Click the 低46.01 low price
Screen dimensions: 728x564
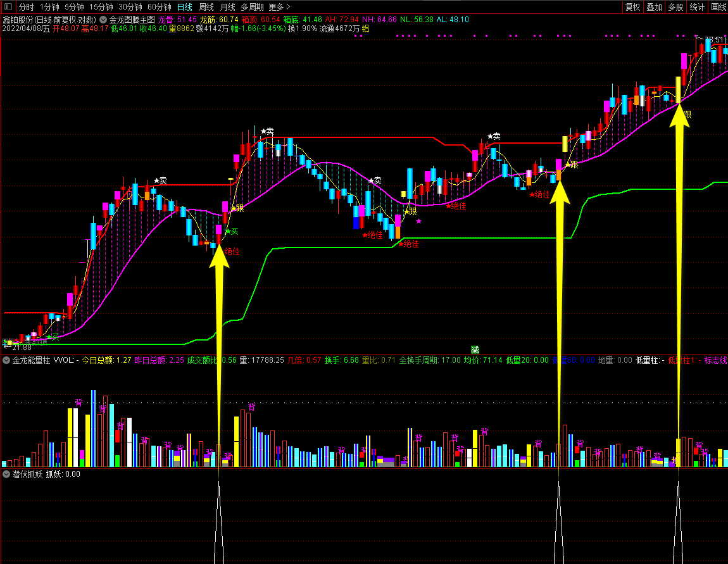coord(124,28)
